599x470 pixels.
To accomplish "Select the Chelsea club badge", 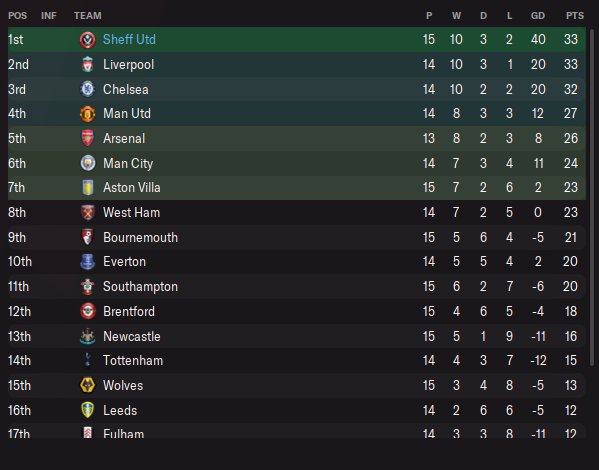I will [87, 89].
